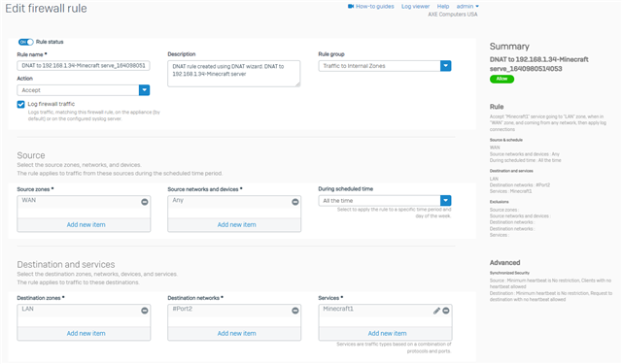The width and height of the screenshot is (622, 364).
Task: Add new item to Services
Action: pyautogui.click(x=387, y=334)
